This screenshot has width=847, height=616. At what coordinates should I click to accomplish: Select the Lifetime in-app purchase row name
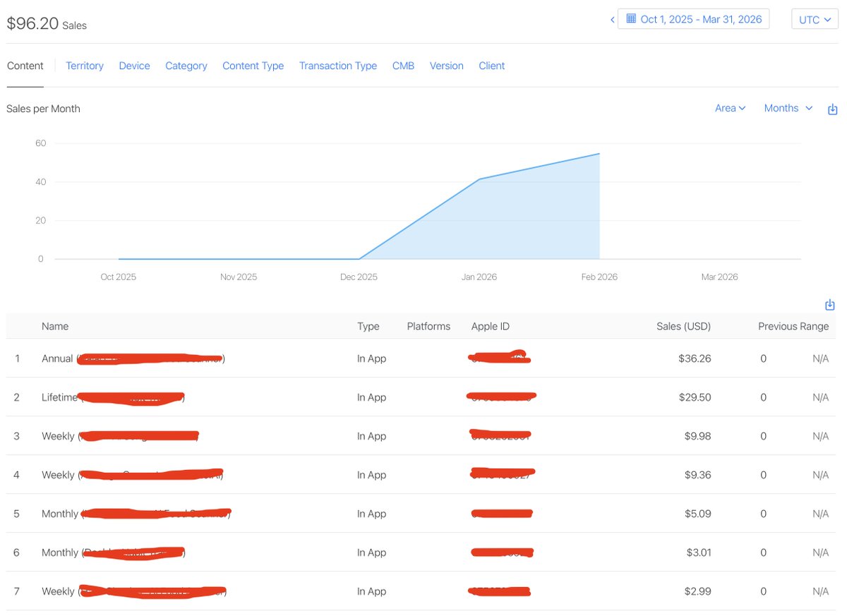point(113,397)
